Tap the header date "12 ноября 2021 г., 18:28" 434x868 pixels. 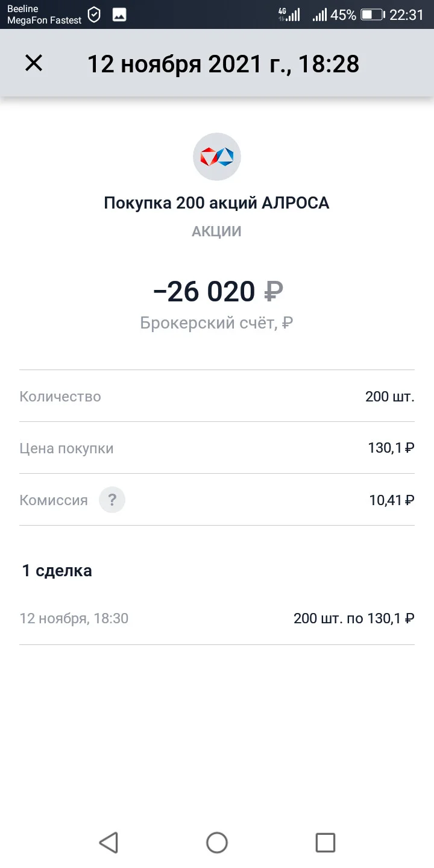click(224, 63)
